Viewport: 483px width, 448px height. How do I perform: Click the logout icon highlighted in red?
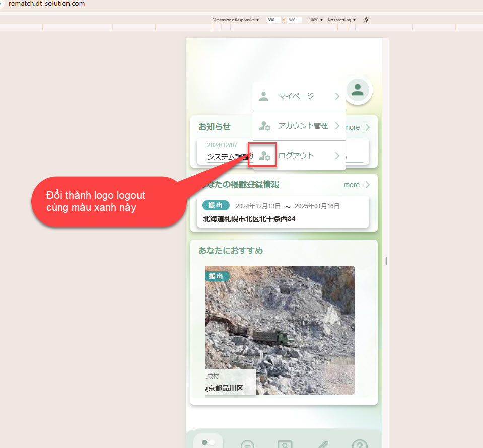[264, 156]
